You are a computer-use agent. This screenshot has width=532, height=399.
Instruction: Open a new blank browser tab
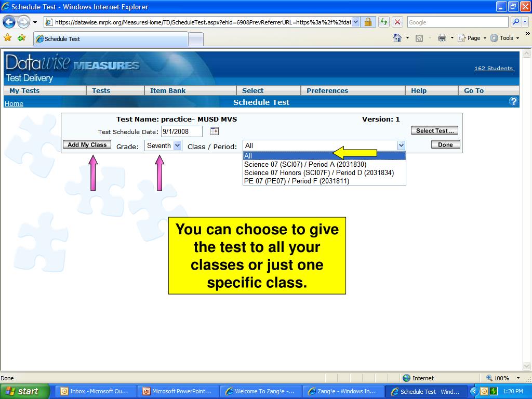(196, 39)
